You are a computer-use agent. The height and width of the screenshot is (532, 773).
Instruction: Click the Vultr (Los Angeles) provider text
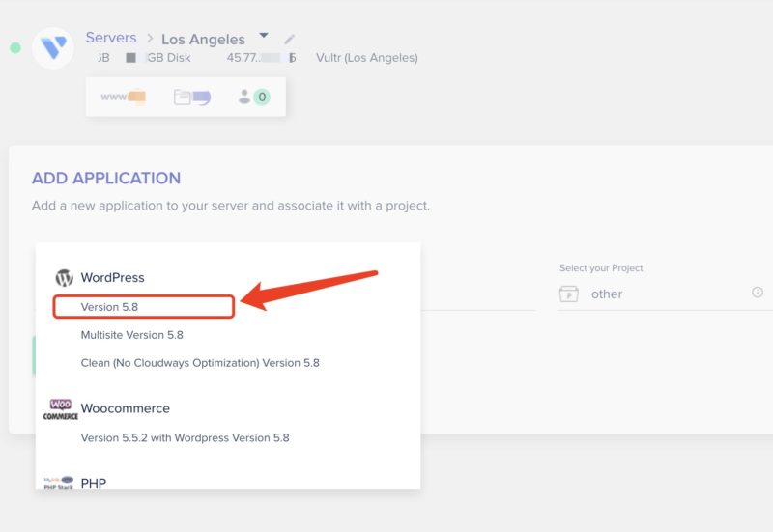tap(367, 58)
